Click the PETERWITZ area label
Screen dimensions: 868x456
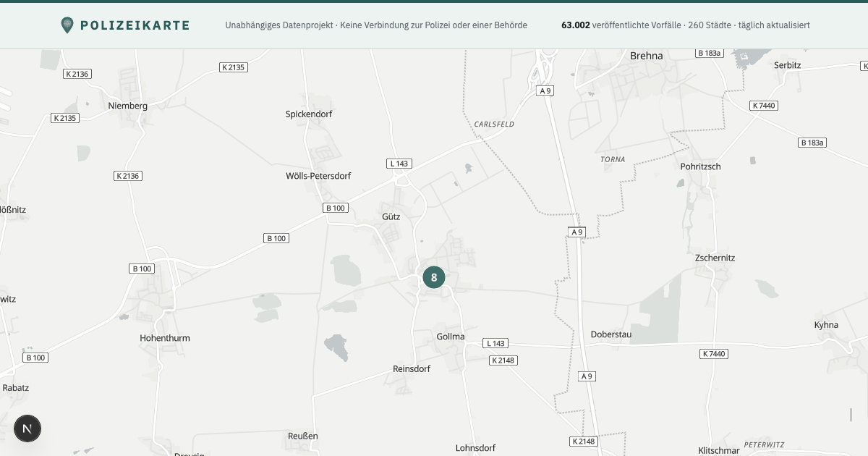764,444
